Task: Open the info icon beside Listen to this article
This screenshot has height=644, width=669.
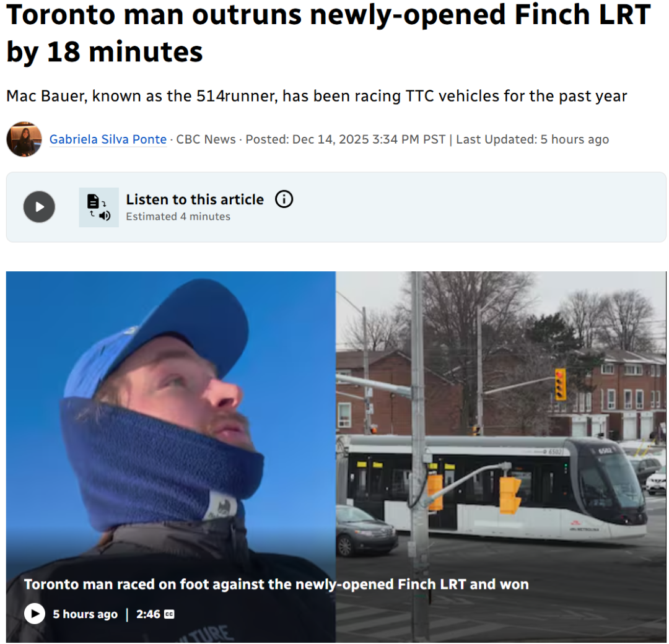Action: 284,199
